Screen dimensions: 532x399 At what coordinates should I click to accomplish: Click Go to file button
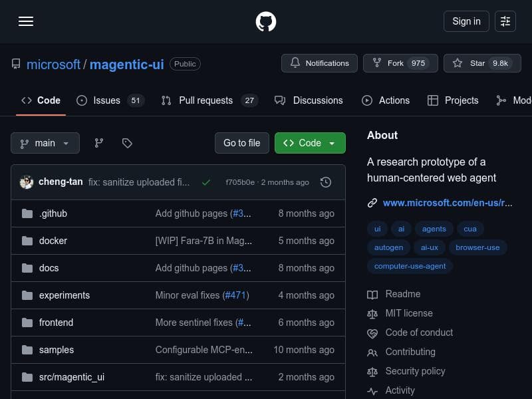click(x=241, y=143)
